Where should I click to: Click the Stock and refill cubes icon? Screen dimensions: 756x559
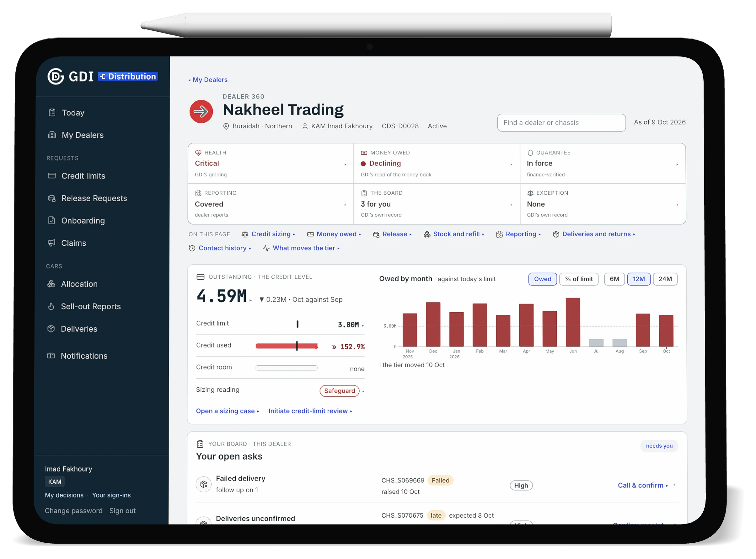click(427, 234)
